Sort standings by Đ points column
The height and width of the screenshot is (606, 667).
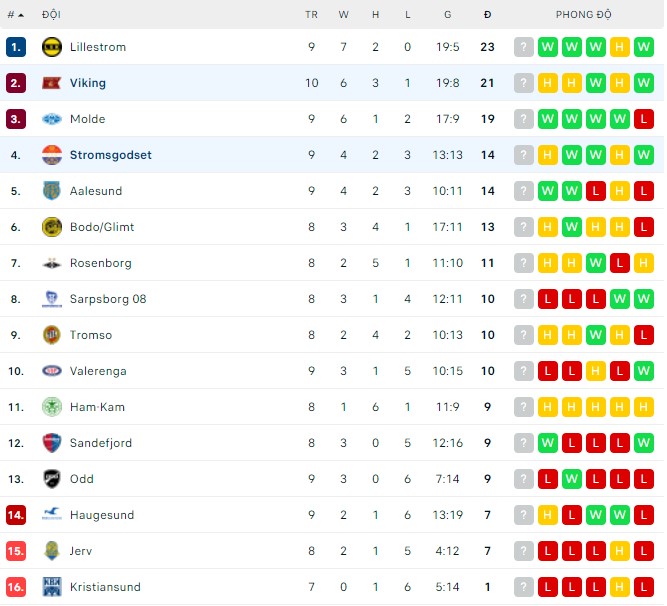(x=487, y=15)
